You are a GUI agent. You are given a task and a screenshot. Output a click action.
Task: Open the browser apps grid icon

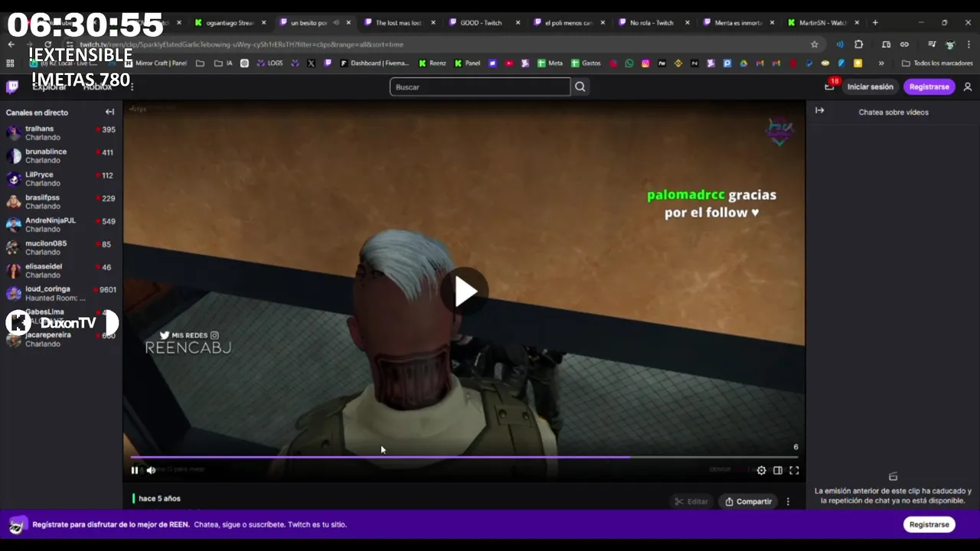click(x=10, y=64)
